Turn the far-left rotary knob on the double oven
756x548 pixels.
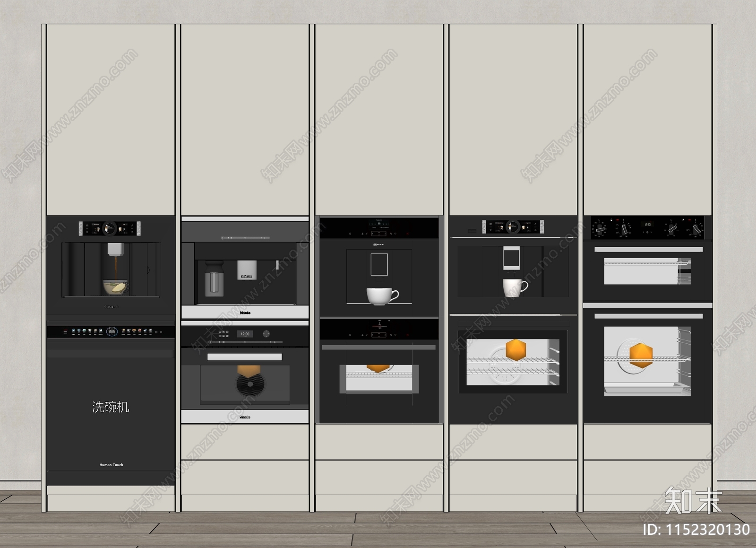(x=601, y=229)
